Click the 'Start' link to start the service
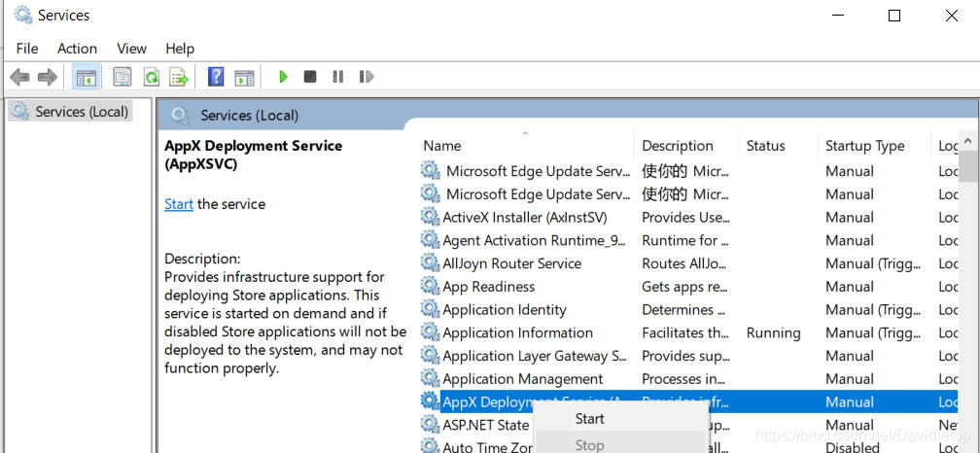The image size is (980, 453). point(179,204)
